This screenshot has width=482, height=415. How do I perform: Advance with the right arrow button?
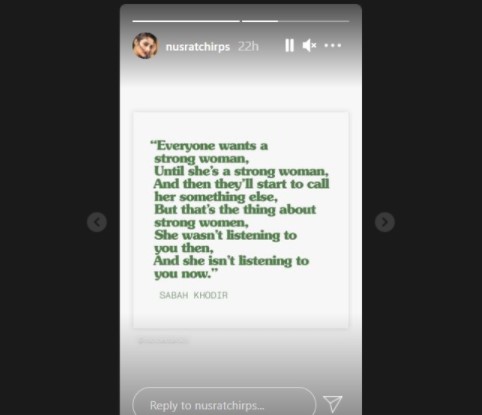[x=385, y=222]
